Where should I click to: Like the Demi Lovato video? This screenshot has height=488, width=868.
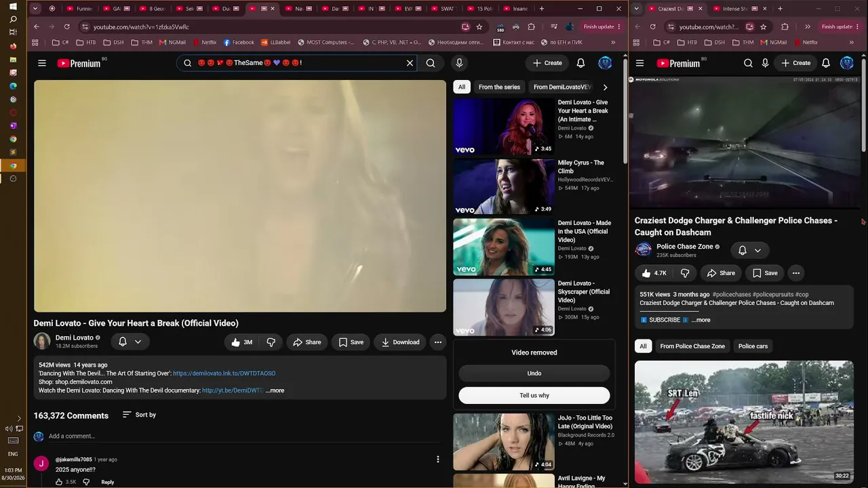(242, 342)
